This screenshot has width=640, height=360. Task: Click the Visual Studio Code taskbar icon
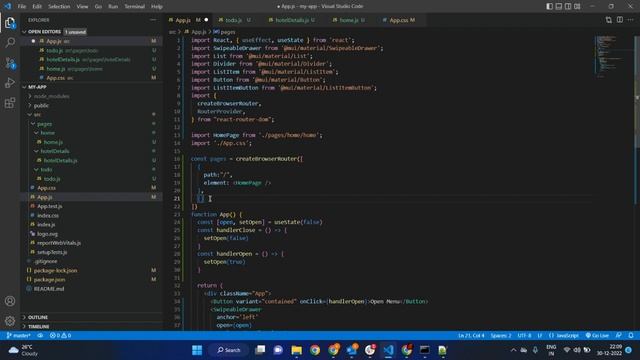[388, 350]
